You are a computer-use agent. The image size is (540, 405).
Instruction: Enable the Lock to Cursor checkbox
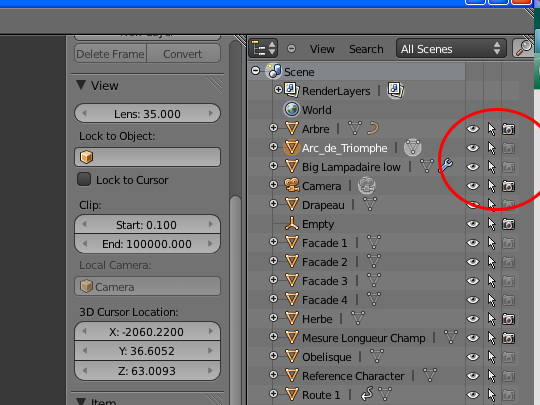pos(84,179)
